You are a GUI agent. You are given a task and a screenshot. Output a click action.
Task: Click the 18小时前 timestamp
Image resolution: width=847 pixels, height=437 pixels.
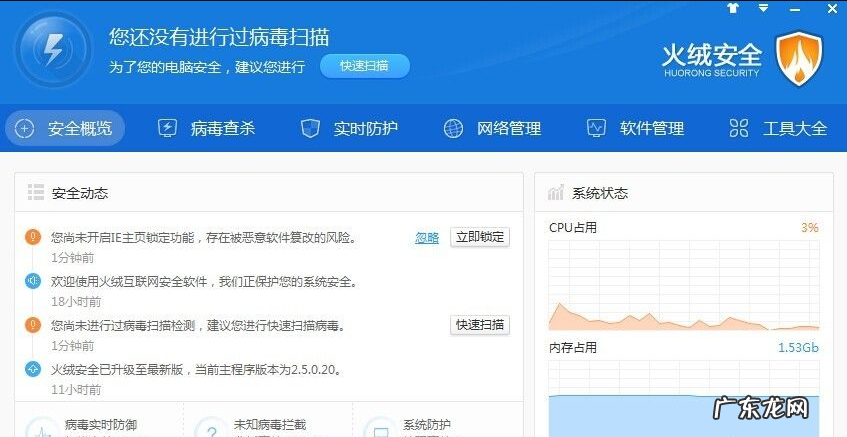coord(76,302)
